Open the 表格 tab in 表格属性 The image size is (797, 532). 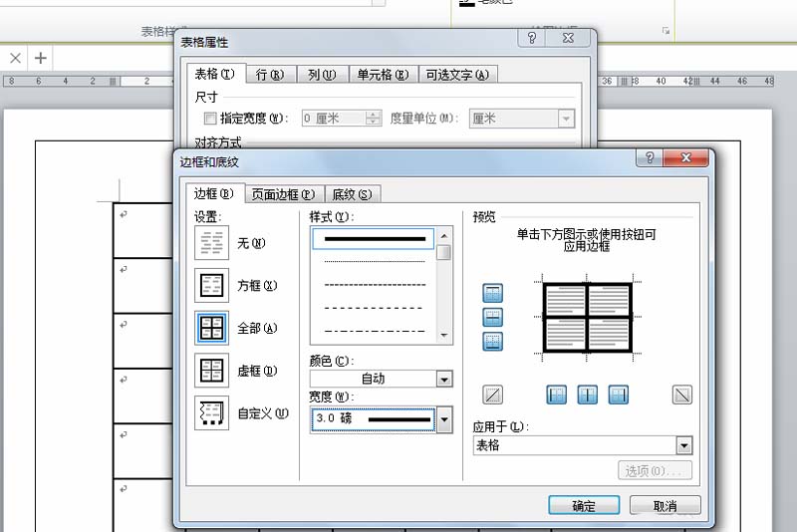pos(215,74)
